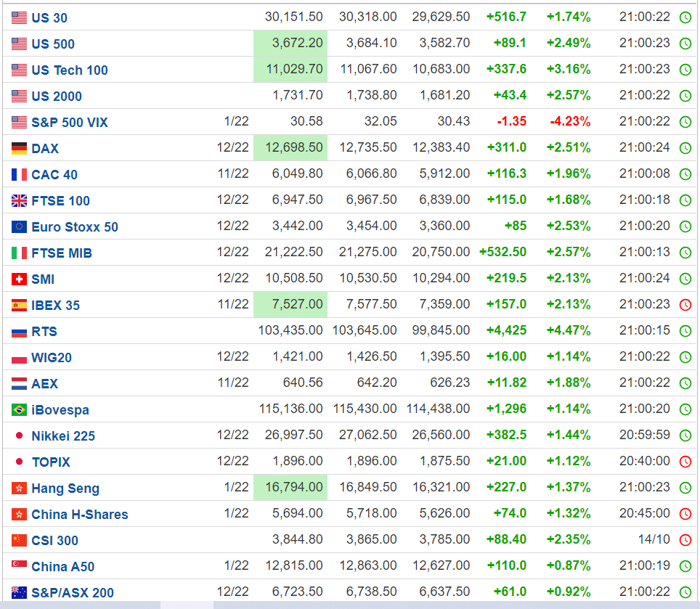
Task: Click the Brazilian flag beside iBovespa
Action: tap(19, 409)
